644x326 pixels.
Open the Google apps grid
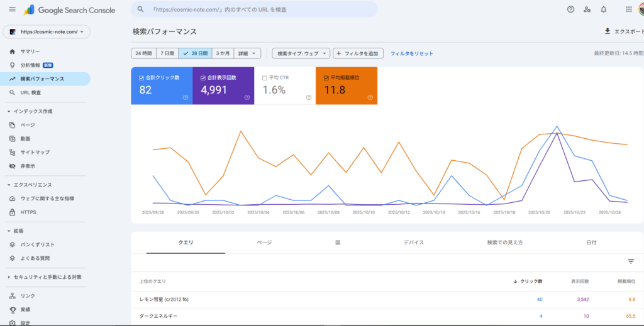click(x=629, y=9)
